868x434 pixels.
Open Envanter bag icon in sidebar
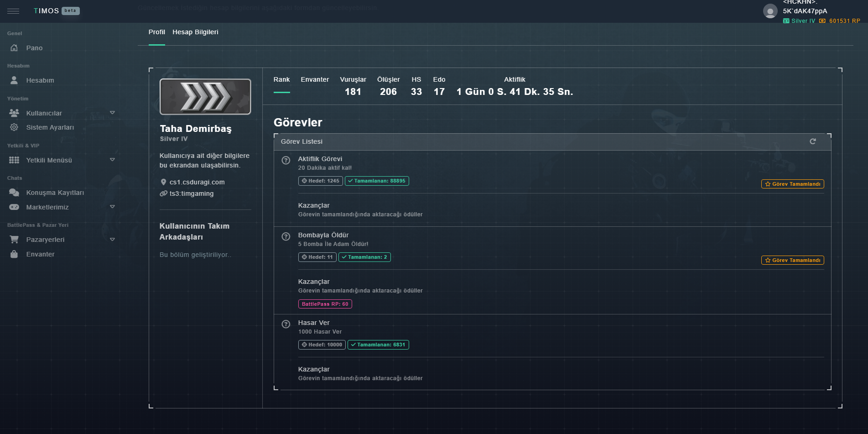(x=14, y=254)
